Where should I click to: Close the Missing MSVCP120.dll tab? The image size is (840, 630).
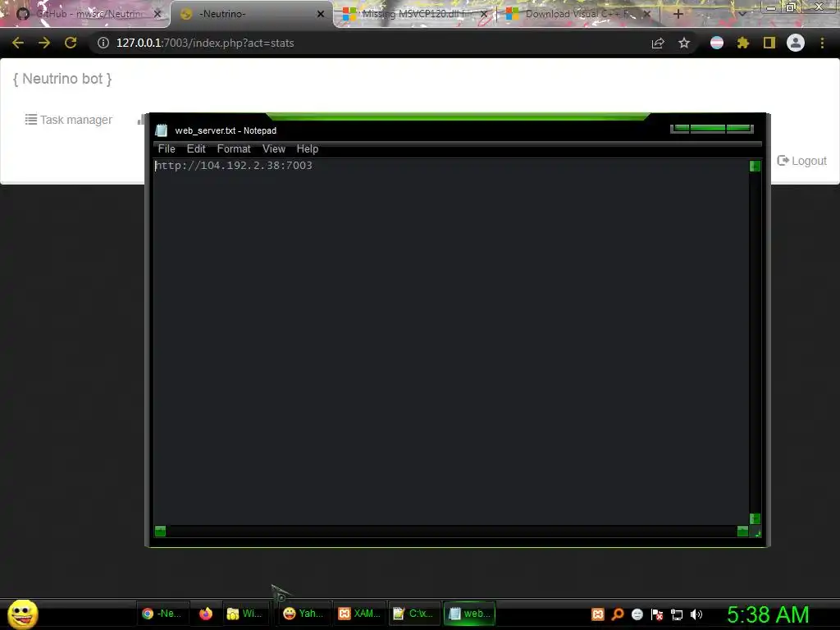pyautogui.click(x=484, y=14)
